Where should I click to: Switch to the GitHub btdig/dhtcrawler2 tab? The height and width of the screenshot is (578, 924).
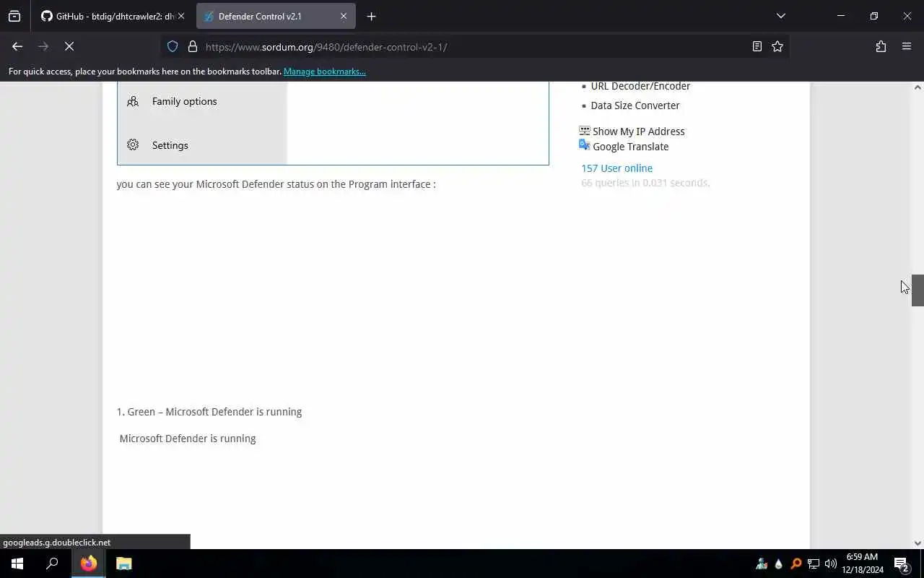point(108,16)
